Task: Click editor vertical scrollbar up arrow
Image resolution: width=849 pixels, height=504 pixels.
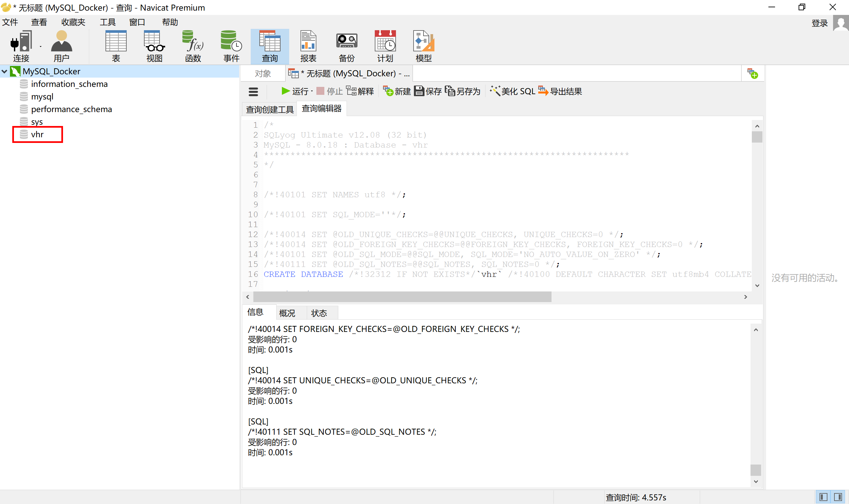Action: coord(757,126)
